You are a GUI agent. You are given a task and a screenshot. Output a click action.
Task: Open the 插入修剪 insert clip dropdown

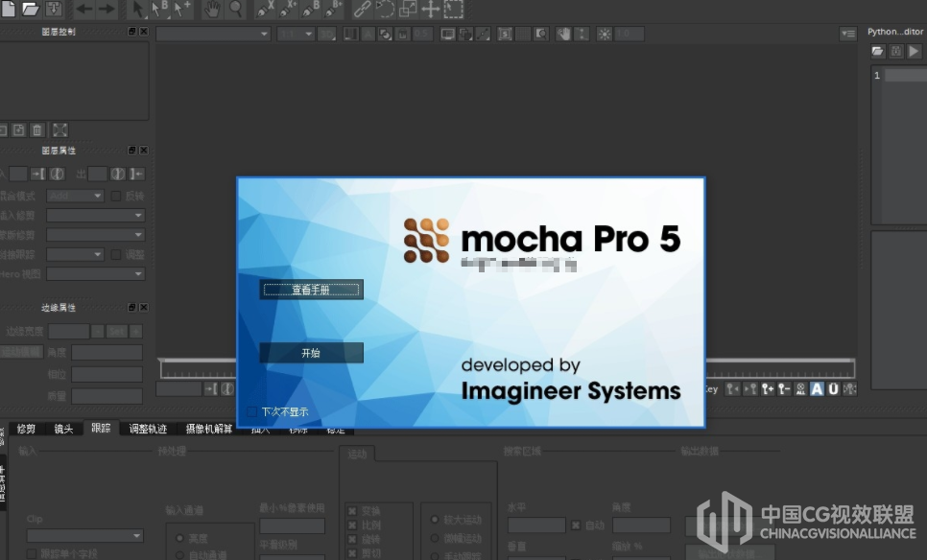(x=96, y=216)
